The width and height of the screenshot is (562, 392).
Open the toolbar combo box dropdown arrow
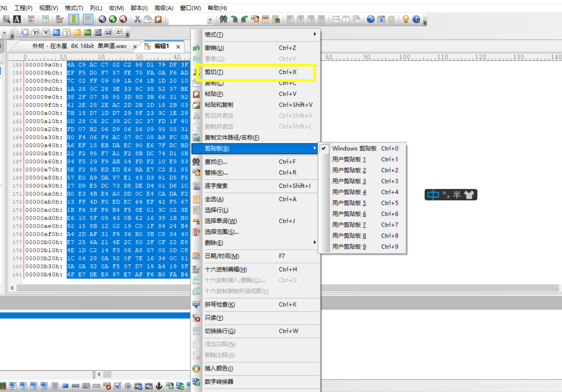pyautogui.click(x=210, y=19)
